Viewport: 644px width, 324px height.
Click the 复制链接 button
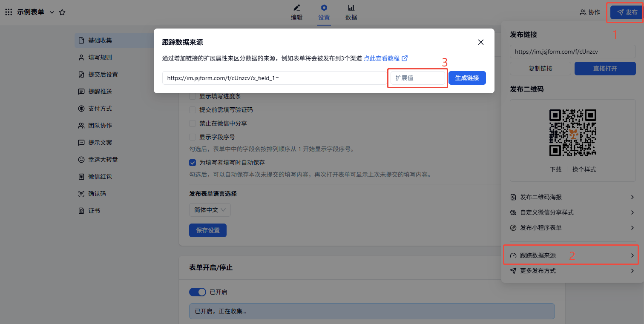click(540, 69)
